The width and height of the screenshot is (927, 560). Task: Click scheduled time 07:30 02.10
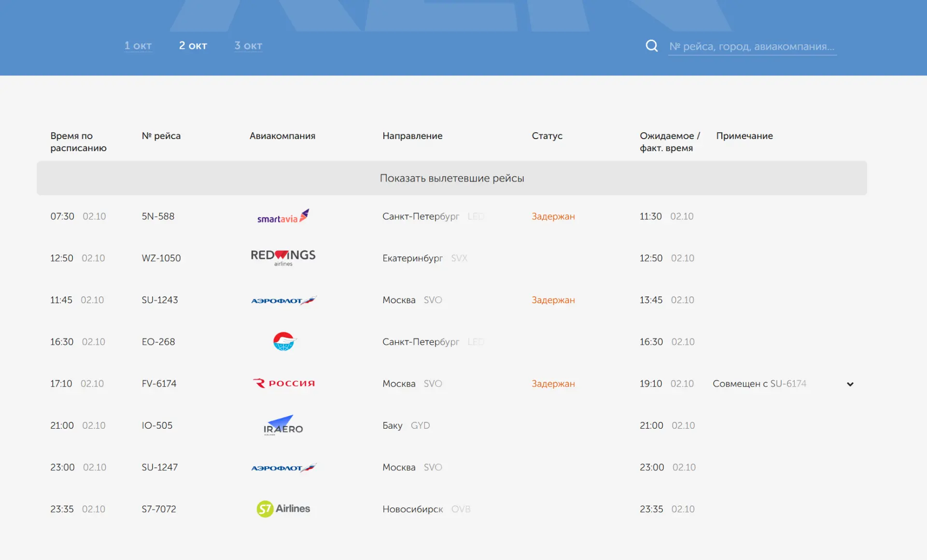[78, 216]
